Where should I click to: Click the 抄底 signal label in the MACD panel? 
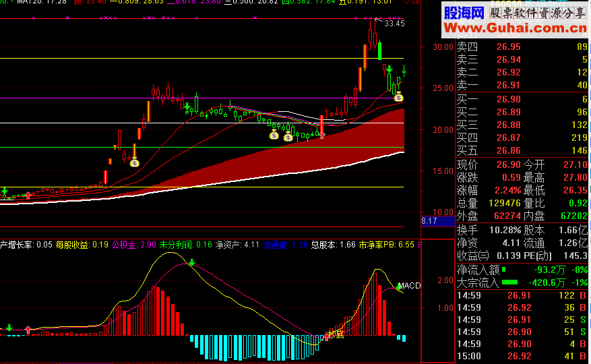[x=336, y=334]
